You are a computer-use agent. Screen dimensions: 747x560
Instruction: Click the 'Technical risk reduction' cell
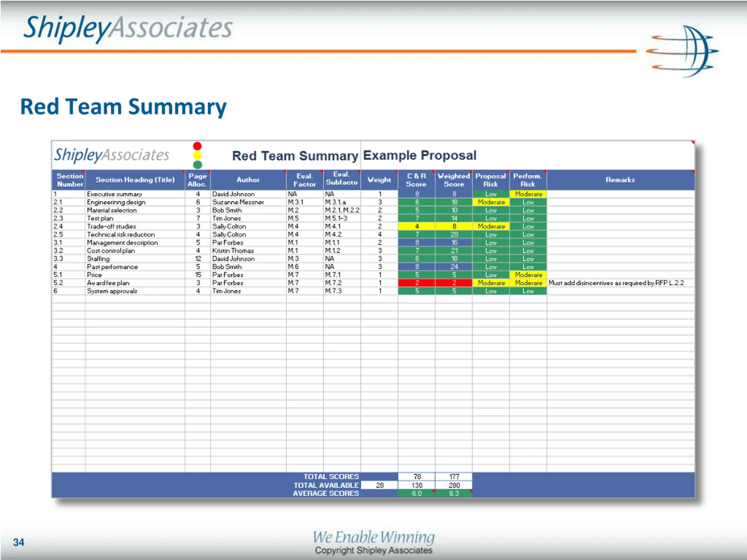click(x=135, y=235)
